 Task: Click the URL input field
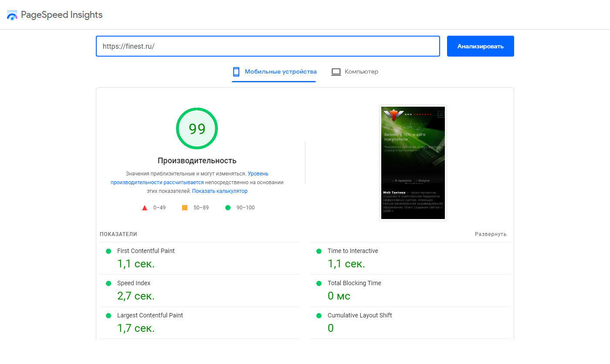268,46
